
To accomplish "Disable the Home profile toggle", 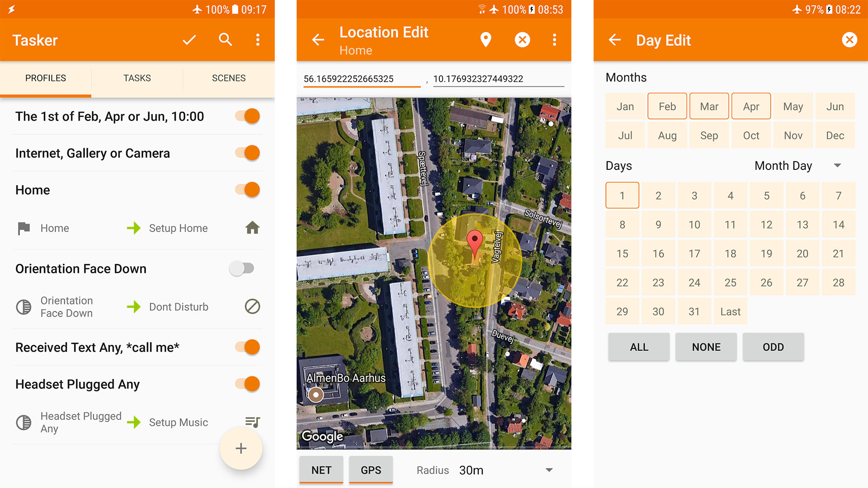I will point(247,189).
